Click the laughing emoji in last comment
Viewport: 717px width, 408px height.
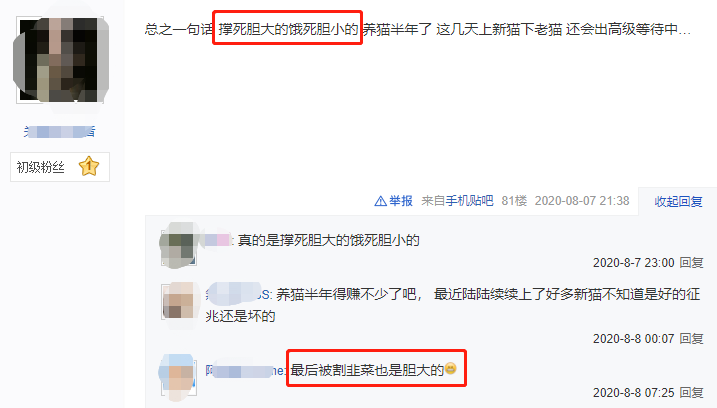click(450, 369)
